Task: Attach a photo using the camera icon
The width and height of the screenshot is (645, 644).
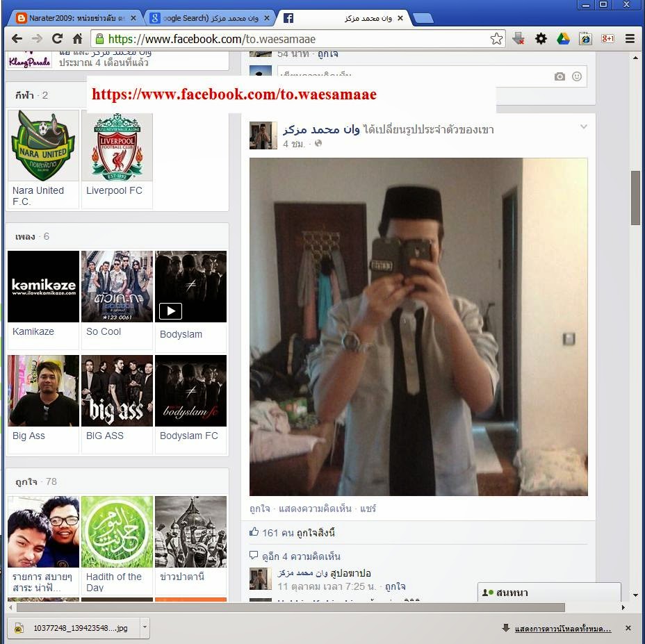Action: pyautogui.click(x=560, y=76)
